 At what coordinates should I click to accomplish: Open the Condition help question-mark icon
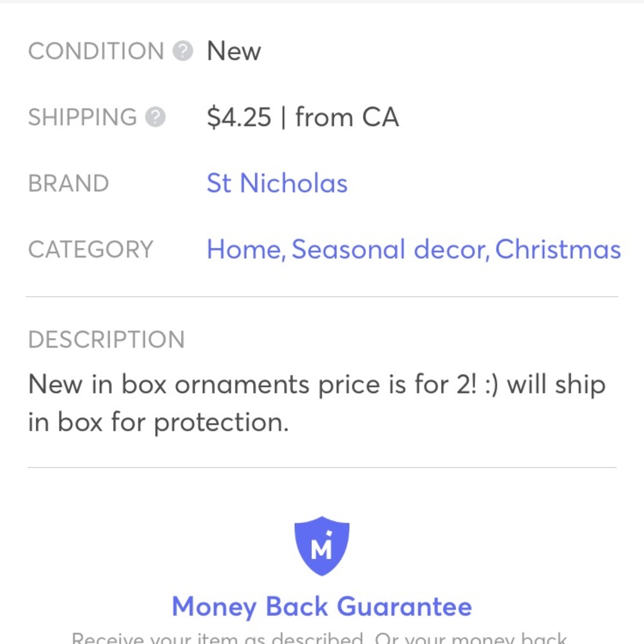pyautogui.click(x=183, y=51)
